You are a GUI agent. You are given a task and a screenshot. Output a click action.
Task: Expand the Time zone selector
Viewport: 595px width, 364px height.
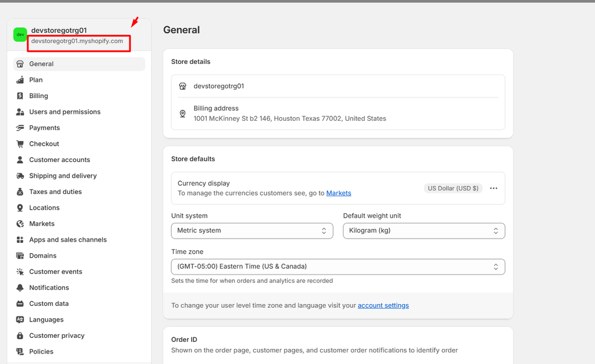point(338,266)
